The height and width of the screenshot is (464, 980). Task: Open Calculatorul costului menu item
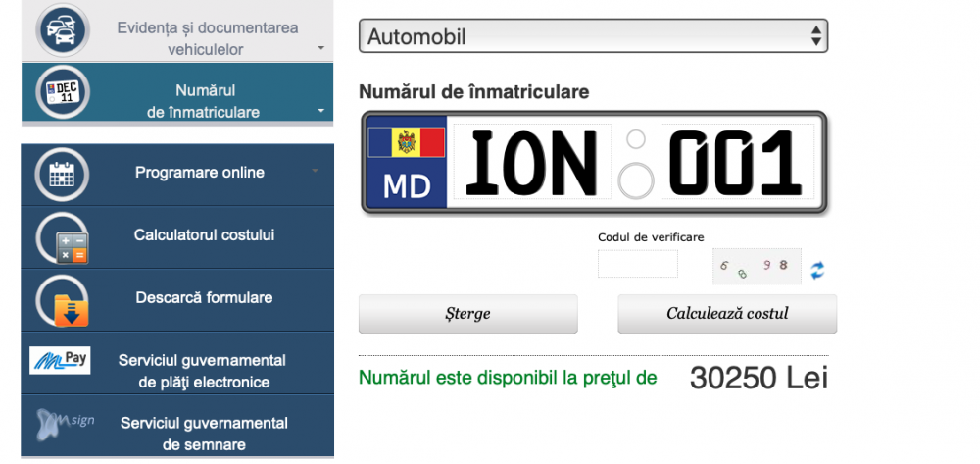[204, 235]
